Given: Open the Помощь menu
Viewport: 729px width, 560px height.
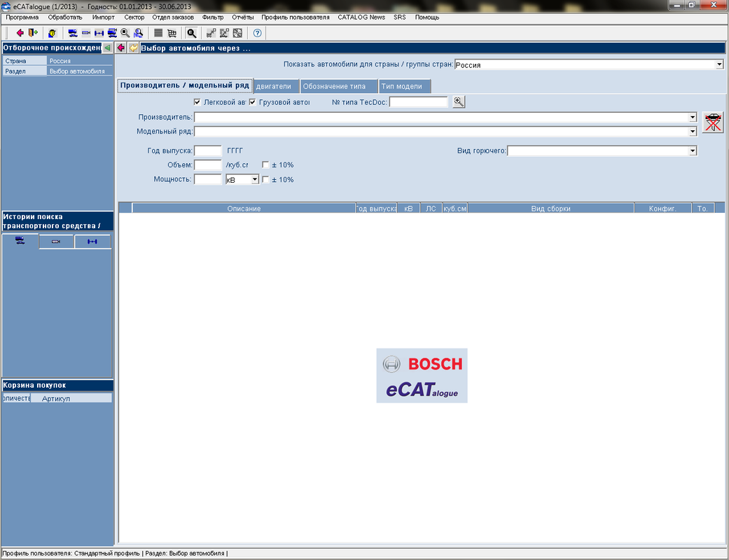Looking at the screenshot, I should coord(426,17).
